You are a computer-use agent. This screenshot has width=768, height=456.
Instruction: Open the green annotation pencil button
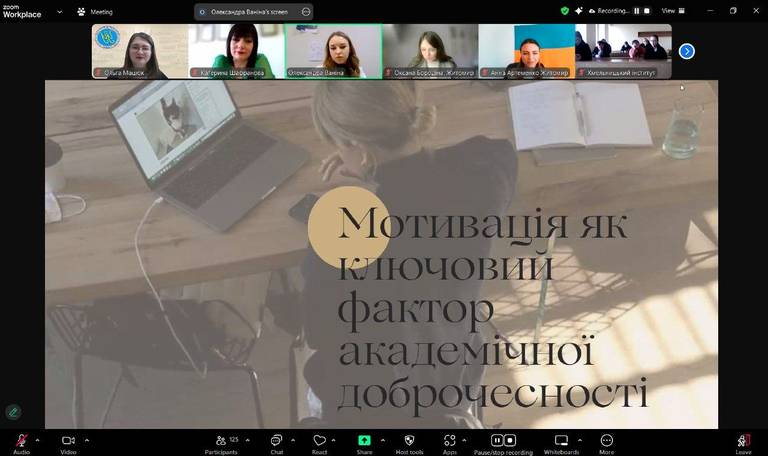click(x=13, y=411)
